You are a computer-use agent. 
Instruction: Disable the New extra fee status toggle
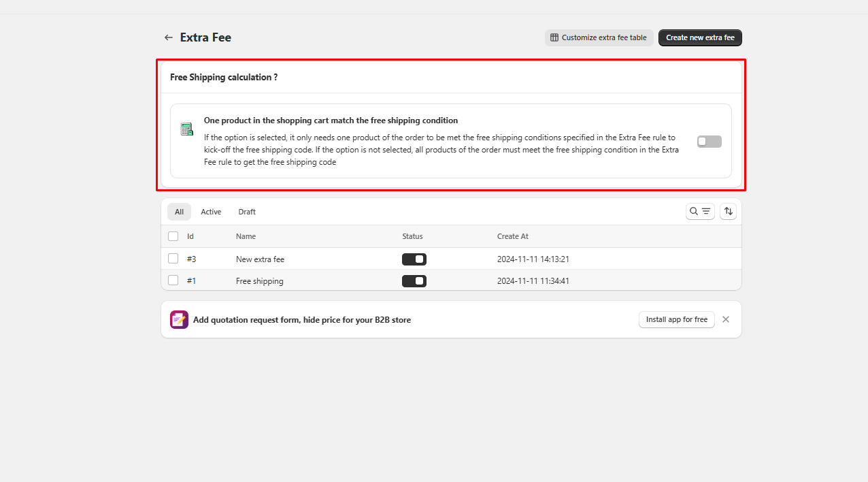(x=414, y=259)
